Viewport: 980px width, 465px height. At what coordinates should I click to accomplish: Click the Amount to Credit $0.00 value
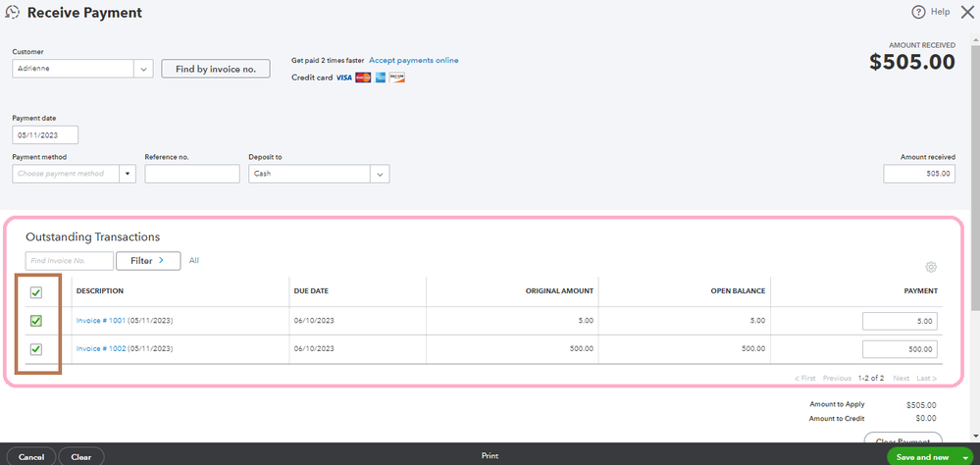[x=926, y=419]
